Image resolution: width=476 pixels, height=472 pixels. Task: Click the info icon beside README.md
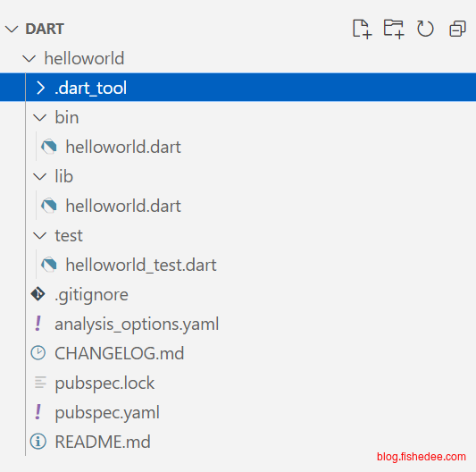[38, 442]
